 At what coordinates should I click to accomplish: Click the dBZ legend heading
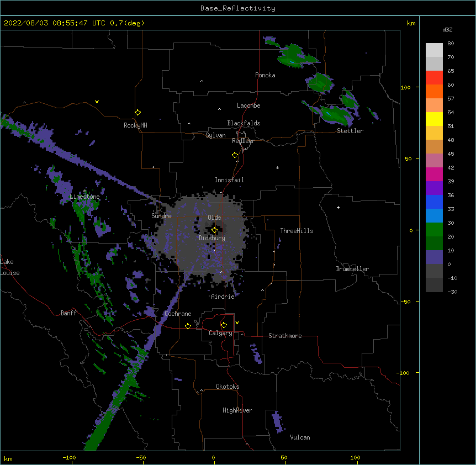tap(447, 29)
